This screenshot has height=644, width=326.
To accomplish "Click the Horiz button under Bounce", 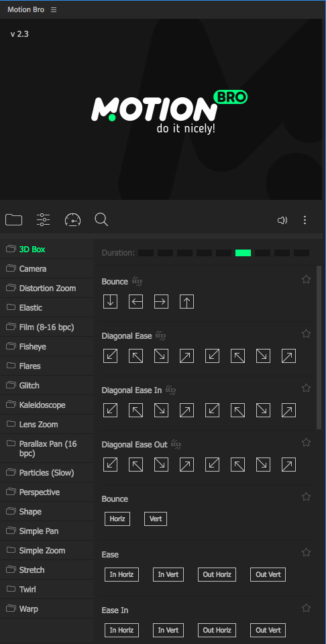I will pos(117,519).
